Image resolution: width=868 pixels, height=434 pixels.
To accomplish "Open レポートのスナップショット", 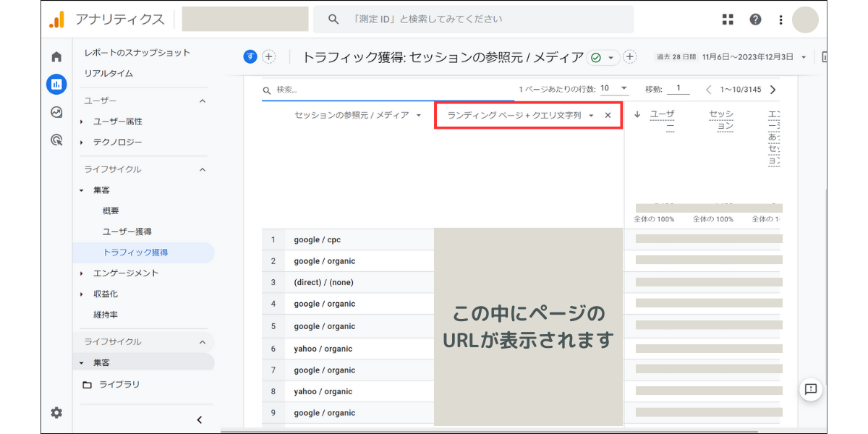I will [x=137, y=53].
